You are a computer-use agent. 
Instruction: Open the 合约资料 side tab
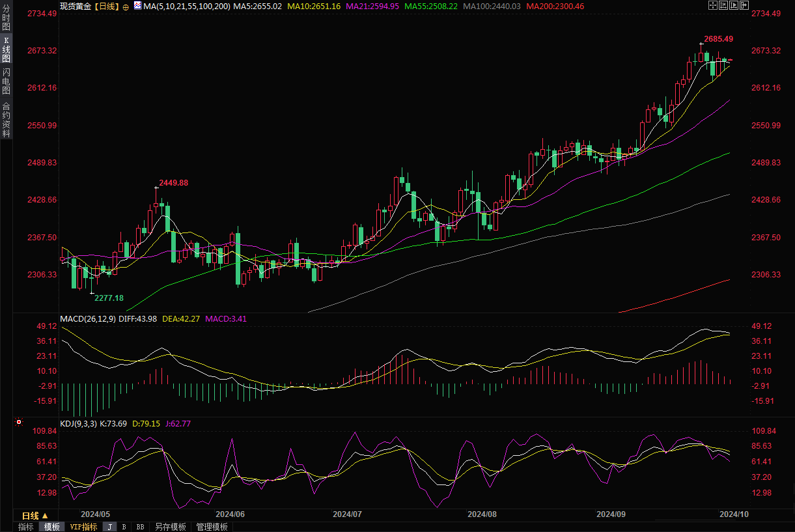6,119
